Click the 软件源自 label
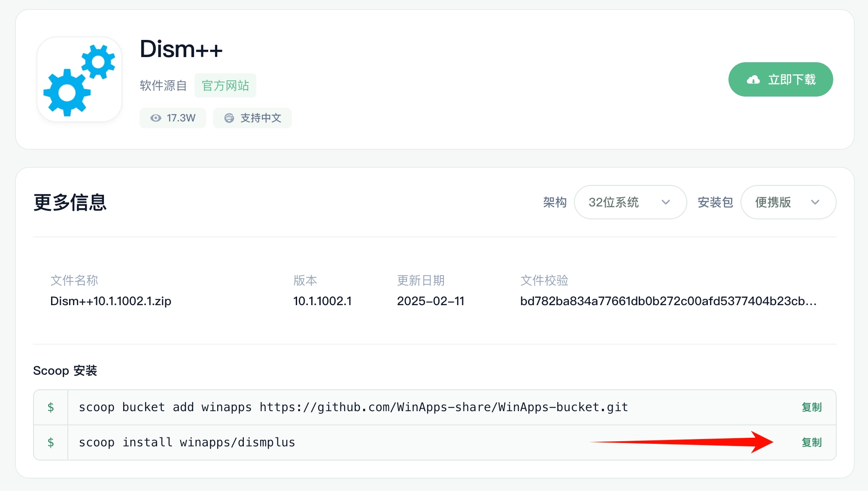The height and width of the screenshot is (491, 868). click(x=163, y=85)
